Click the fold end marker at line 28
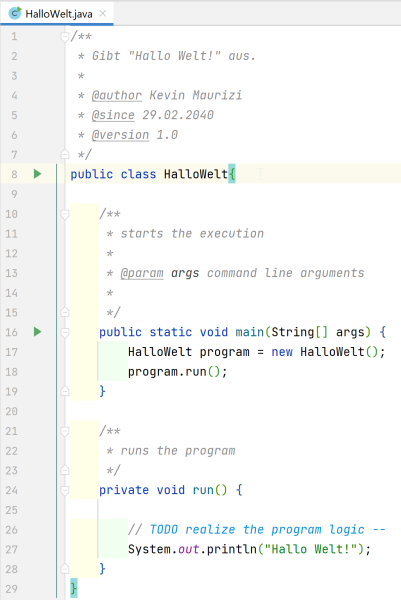This screenshot has height=600, width=401. pyautogui.click(x=65, y=569)
